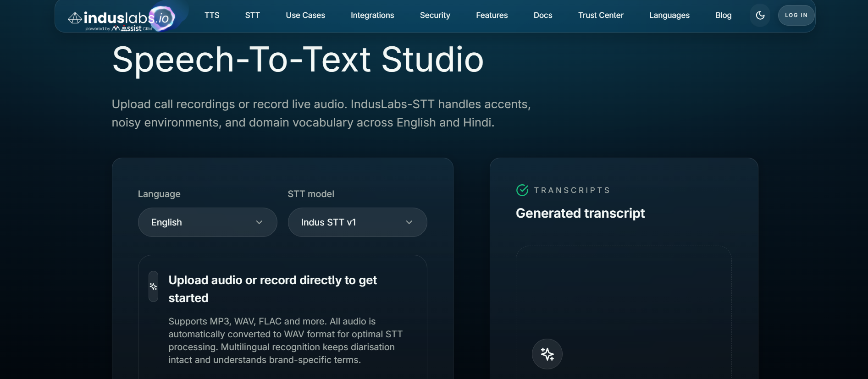Viewport: 868px width, 379px height.
Task: Click the Generated transcript heading
Action: pyautogui.click(x=580, y=213)
